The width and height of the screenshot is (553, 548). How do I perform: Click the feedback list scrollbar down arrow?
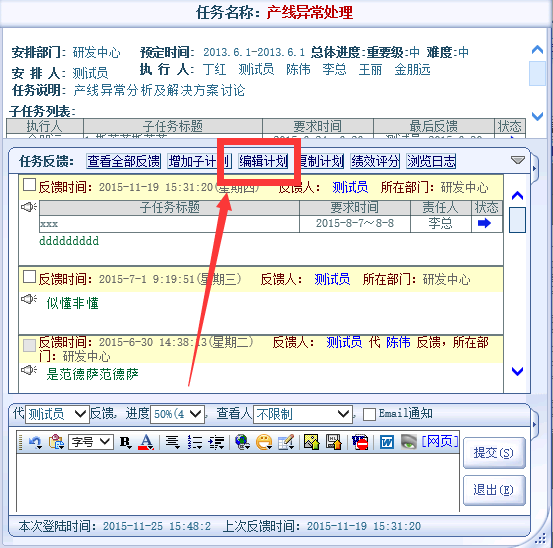[517, 371]
